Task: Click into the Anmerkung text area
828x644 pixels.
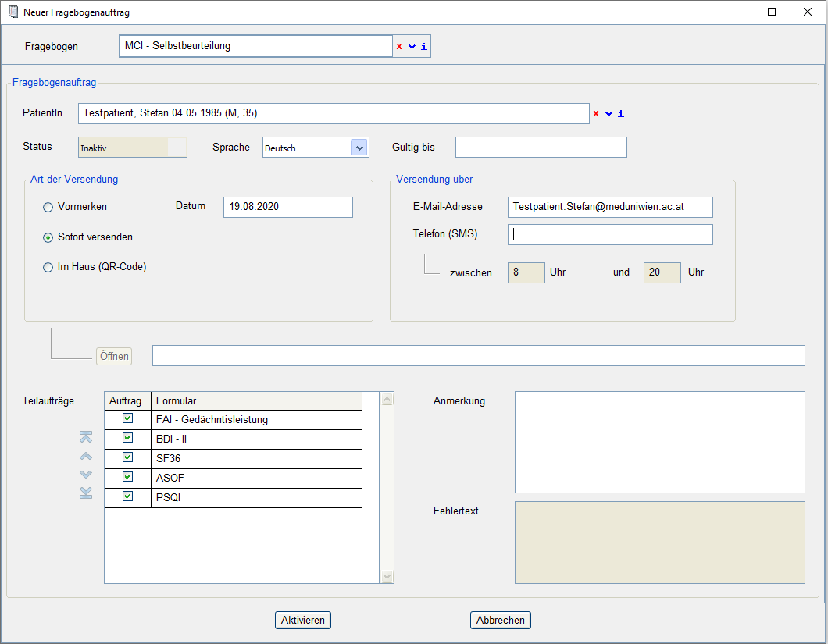Action: pyautogui.click(x=659, y=442)
